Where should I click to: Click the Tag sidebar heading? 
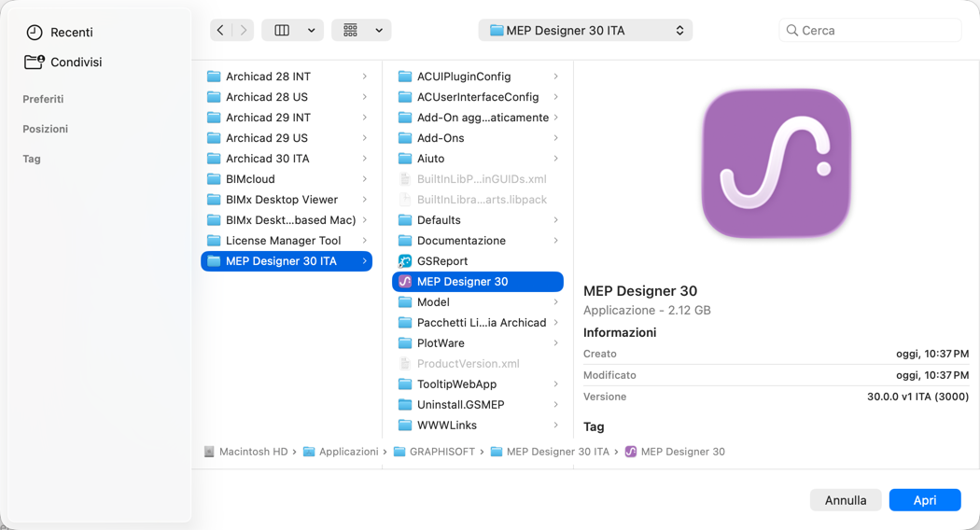tap(31, 159)
